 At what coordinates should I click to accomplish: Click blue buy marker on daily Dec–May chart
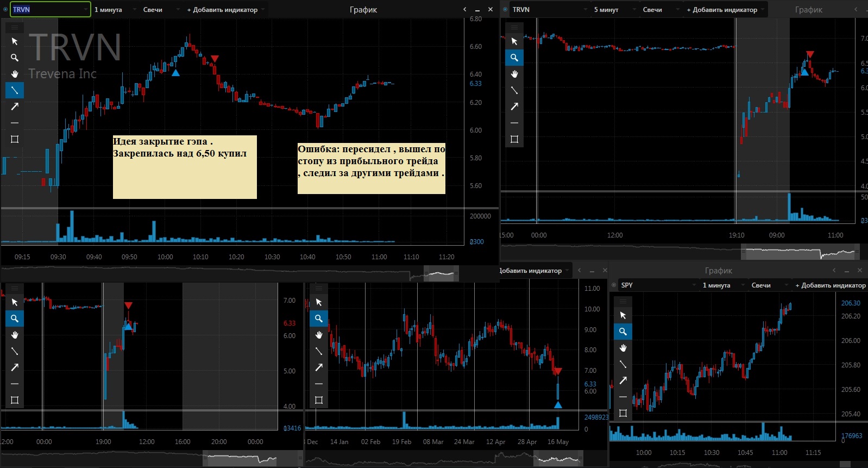click(558, 405)
